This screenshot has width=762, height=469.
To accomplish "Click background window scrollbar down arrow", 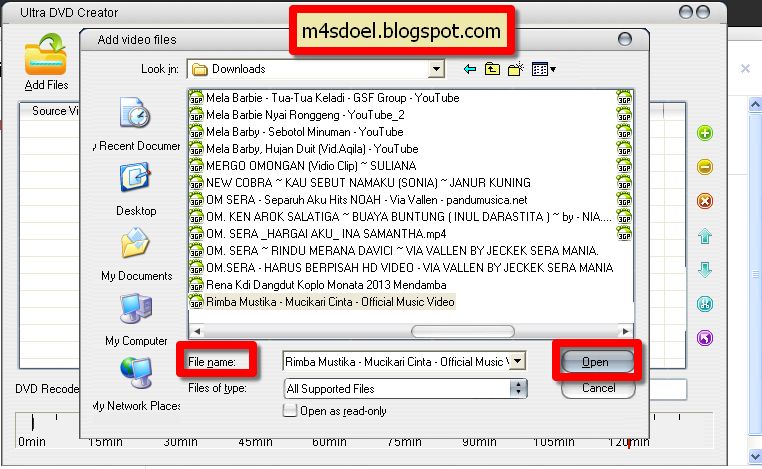I will [755, 456].
